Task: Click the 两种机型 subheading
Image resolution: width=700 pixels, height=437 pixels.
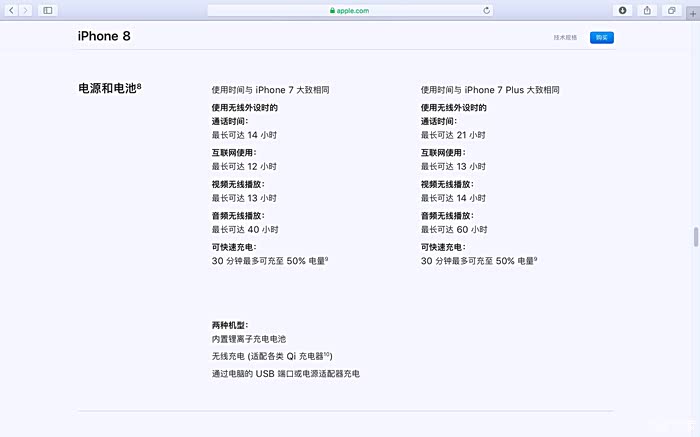Action: 229,325
